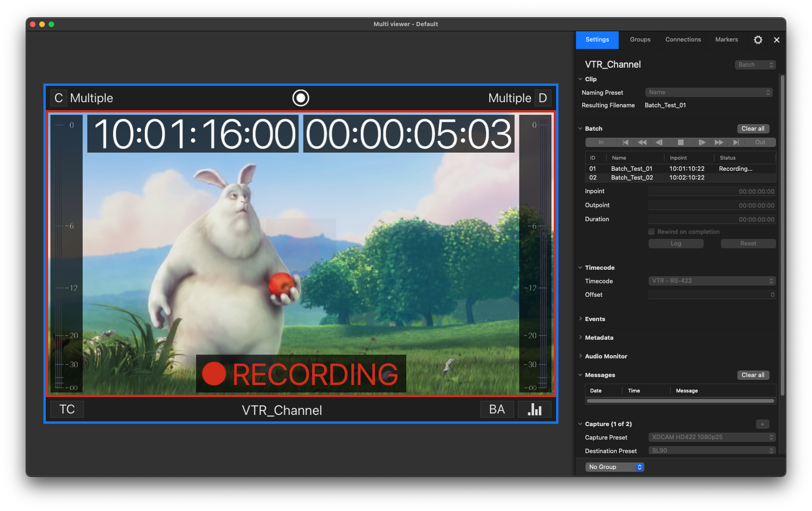
Task: Collapse the Capture (1 of 2) section
Action: (x=580, y=424)
